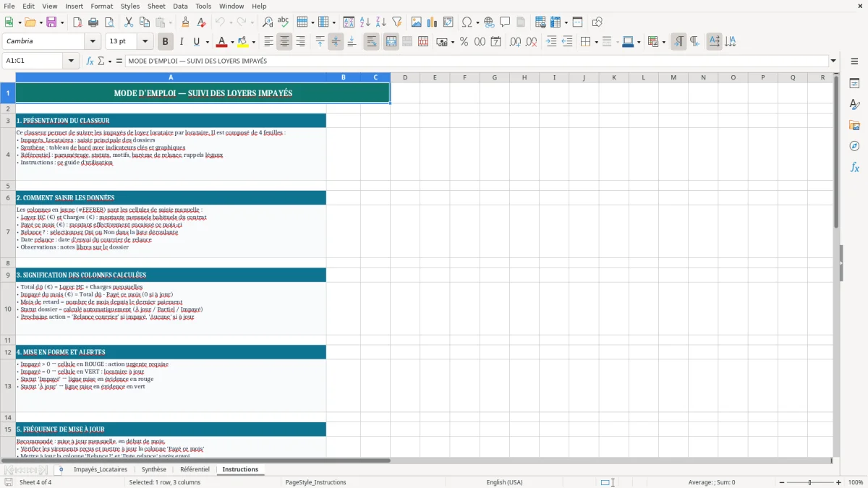Open the Format menu
This screenshot has width=868, height=488.
click(102, 6)
